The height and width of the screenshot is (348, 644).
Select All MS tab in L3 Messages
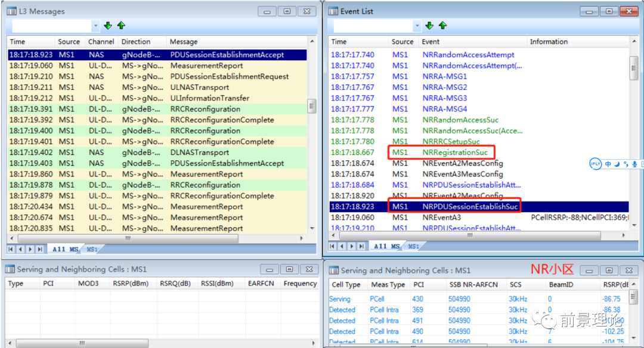pos(65,249)
